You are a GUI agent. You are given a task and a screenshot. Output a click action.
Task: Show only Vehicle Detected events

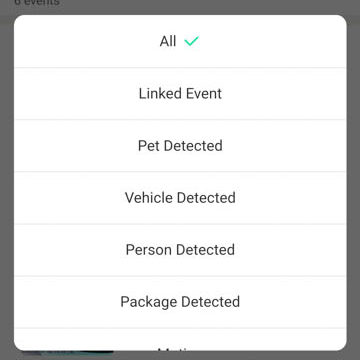tap(180, 198)
